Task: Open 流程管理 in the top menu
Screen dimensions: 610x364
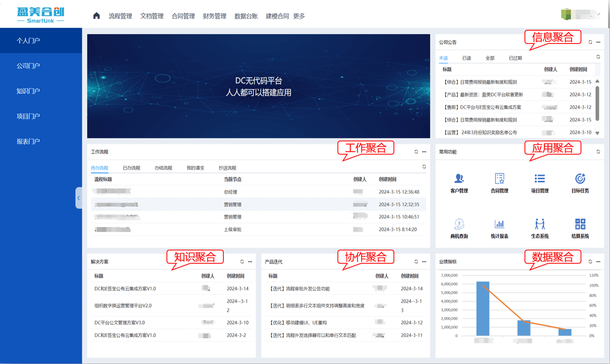Action: pos(120,16)
